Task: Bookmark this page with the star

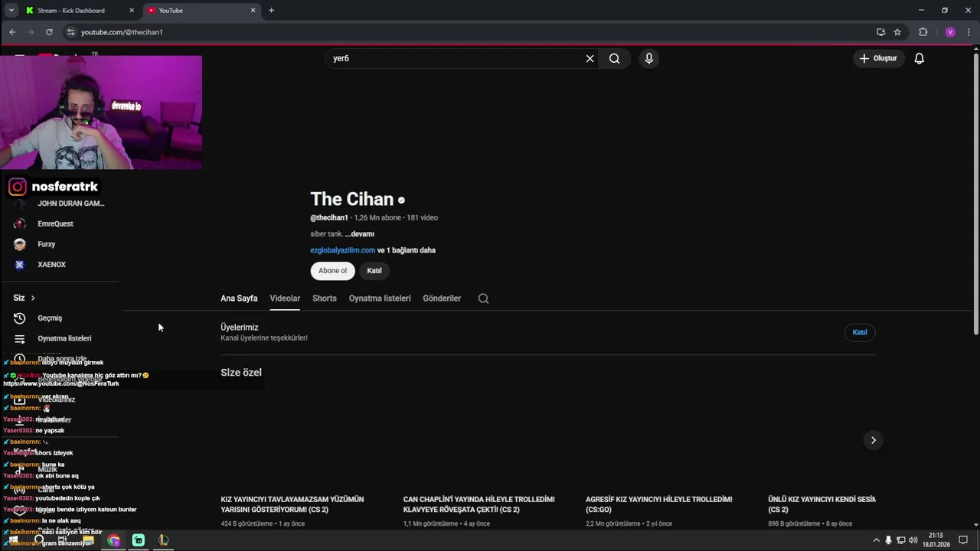Action: tap(897, 32)
